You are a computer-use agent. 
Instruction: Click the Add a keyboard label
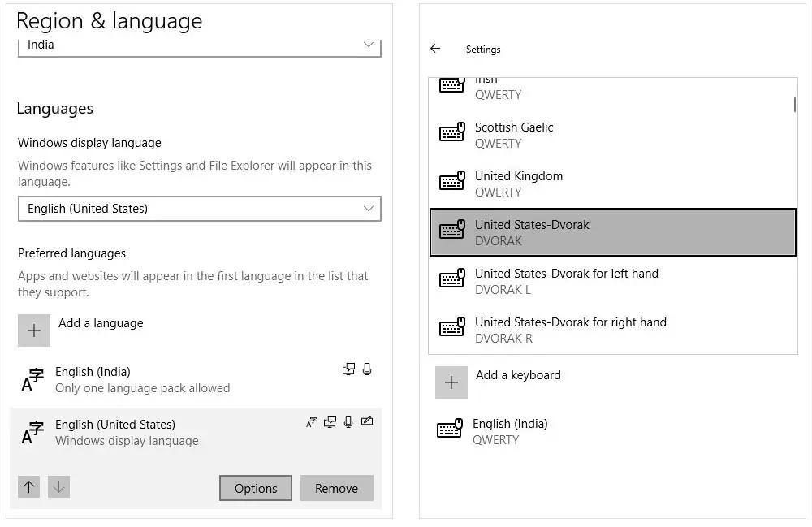pos(518,375)
